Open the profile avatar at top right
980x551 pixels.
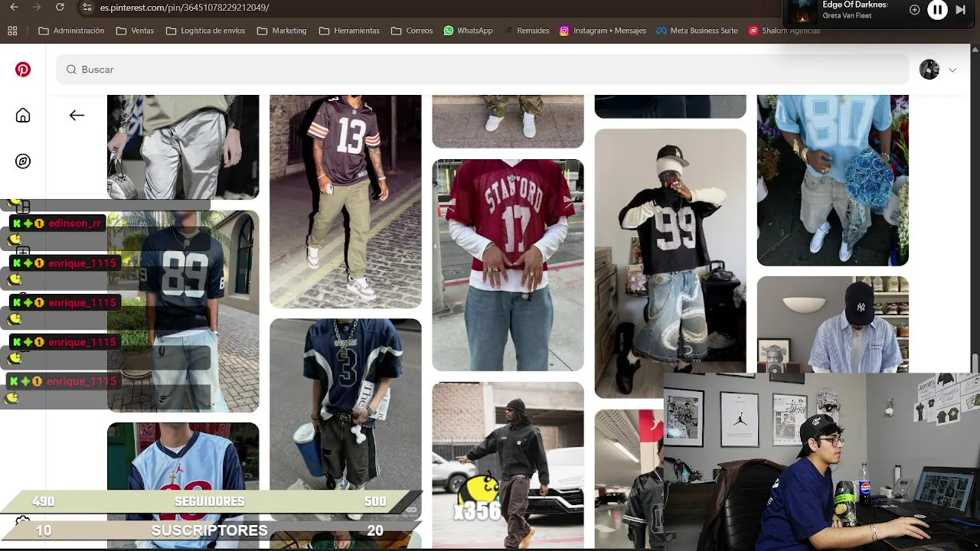click(x=929, y=70)
